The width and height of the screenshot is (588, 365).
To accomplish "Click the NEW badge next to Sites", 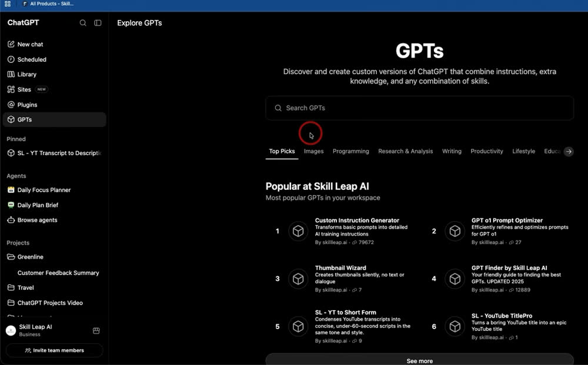I will pyautogui.click(x=42, y=89).
